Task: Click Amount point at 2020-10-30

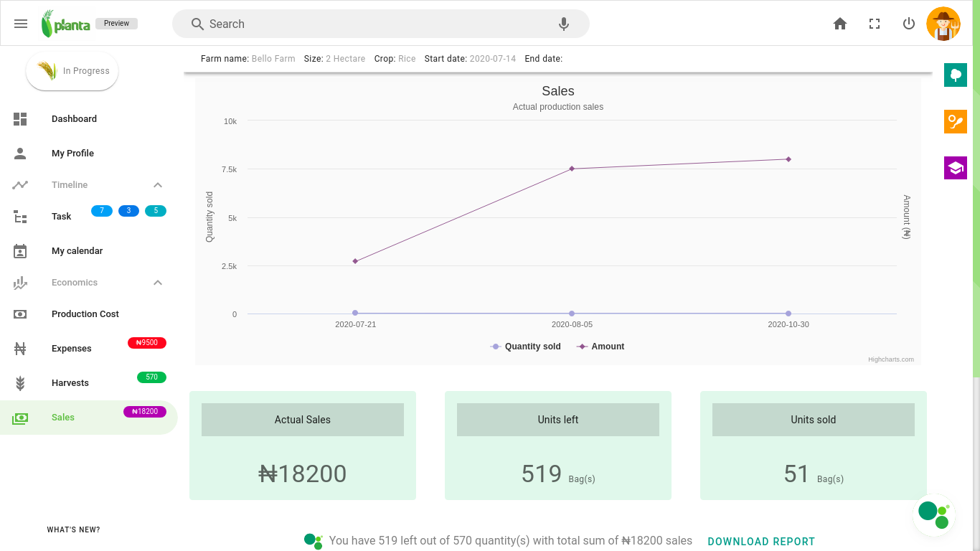Action: click(788, 159)
